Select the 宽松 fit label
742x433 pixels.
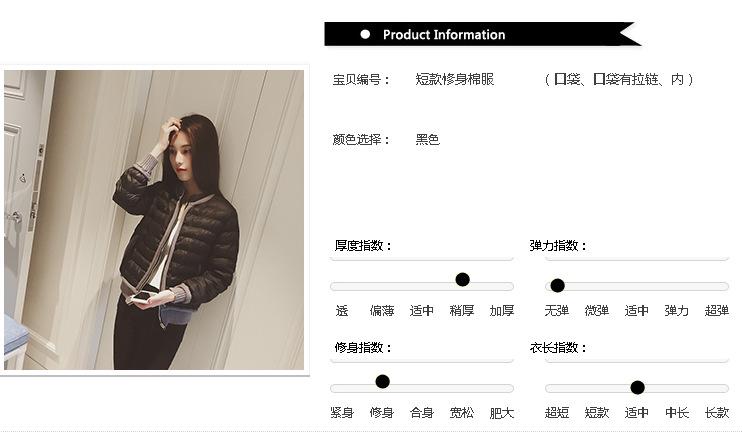tap(461, 413)
